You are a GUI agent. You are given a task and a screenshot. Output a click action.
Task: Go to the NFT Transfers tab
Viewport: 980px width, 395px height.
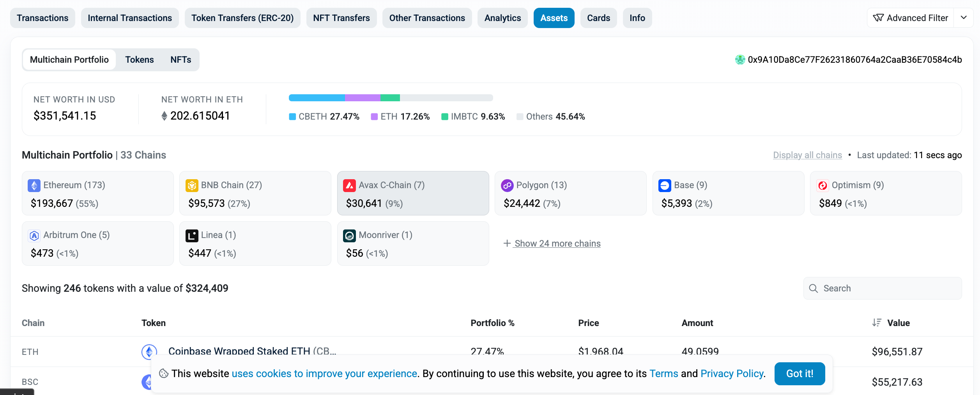coord(341,18)
